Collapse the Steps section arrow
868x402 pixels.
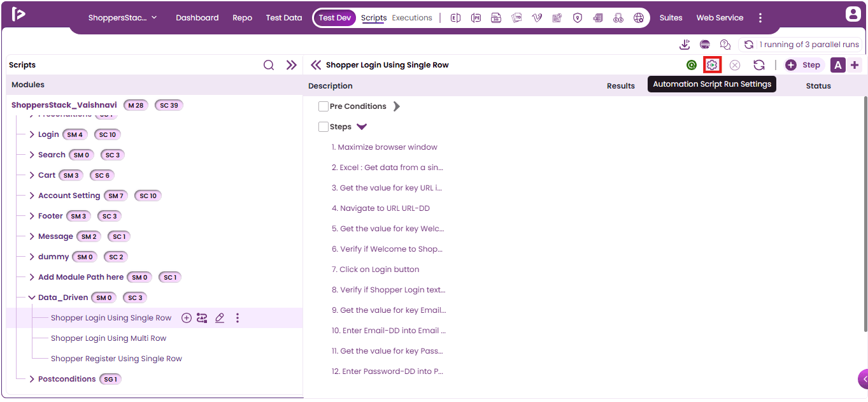362,127
